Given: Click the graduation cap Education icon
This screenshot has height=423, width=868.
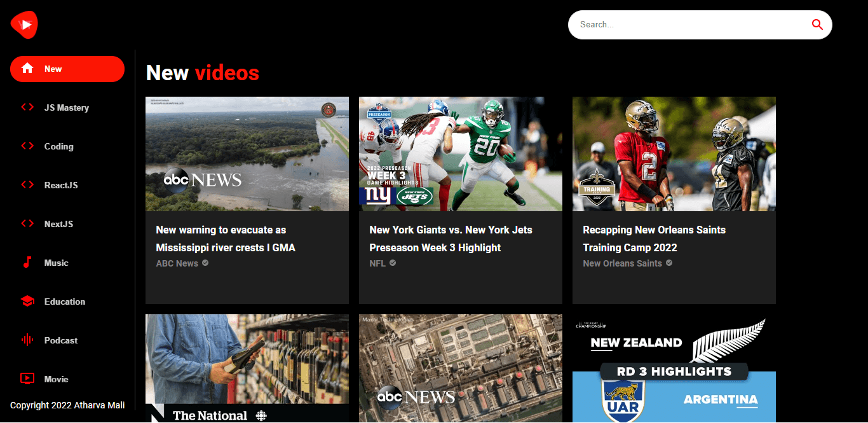Looking at the screenshot, I should coord(27,302).
